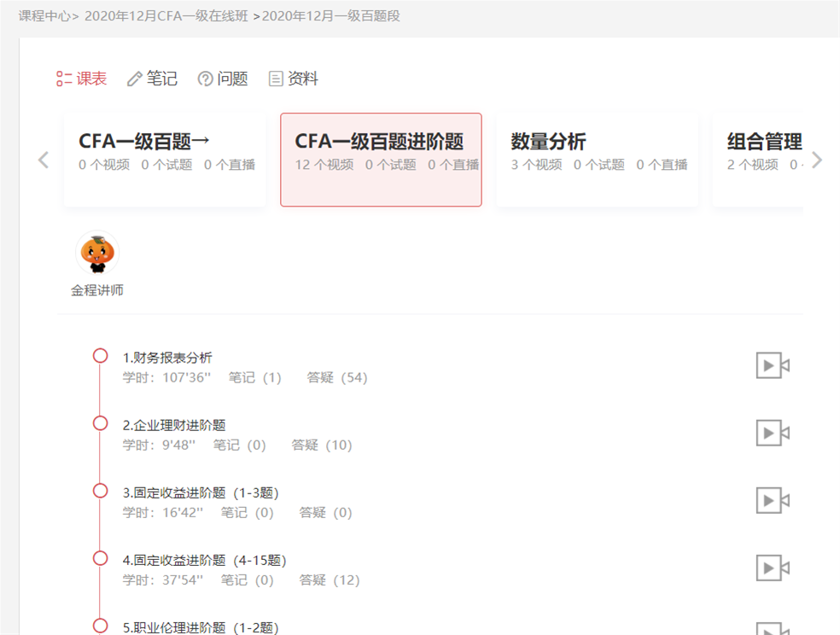Click timeline circle for 3.固定收益进阶题 (1-3题)
Image resolution: width=840 pixels, height=635 pixels.
point(101,491)
